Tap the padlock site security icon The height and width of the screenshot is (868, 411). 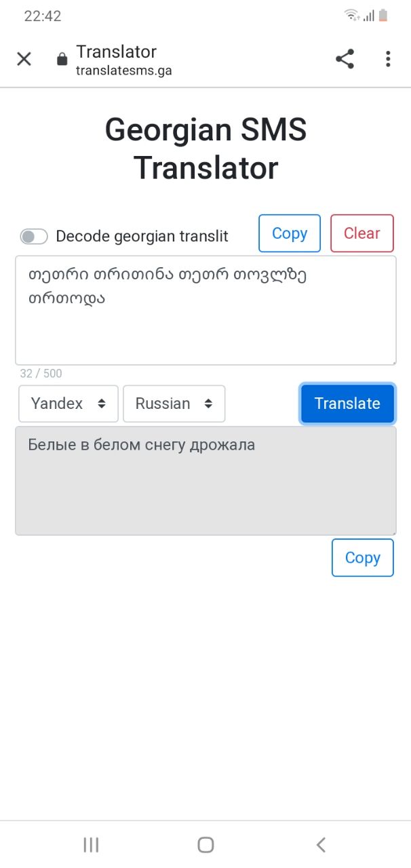pos(62,59)
